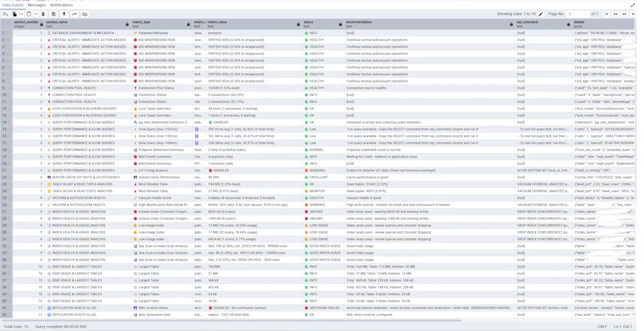Open the copy options dropdown arrow

click(x=21, y=14)
